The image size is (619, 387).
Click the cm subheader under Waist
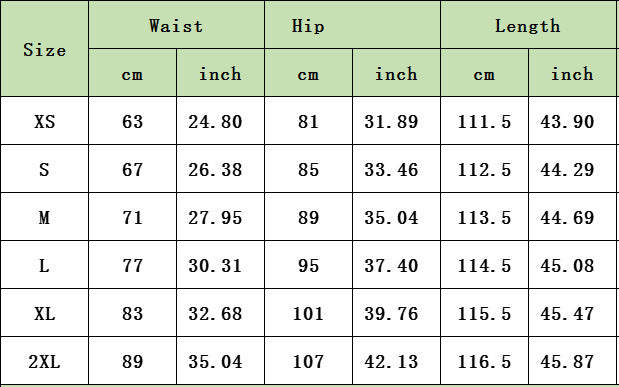click(x=132, y=73)
